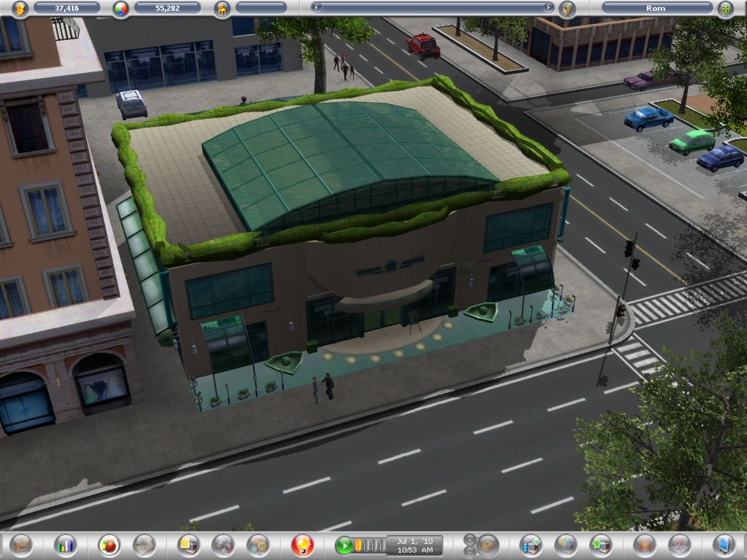Open the bar chart statistics icon
This screenshot has width=747, height=560.
(66, 545)
